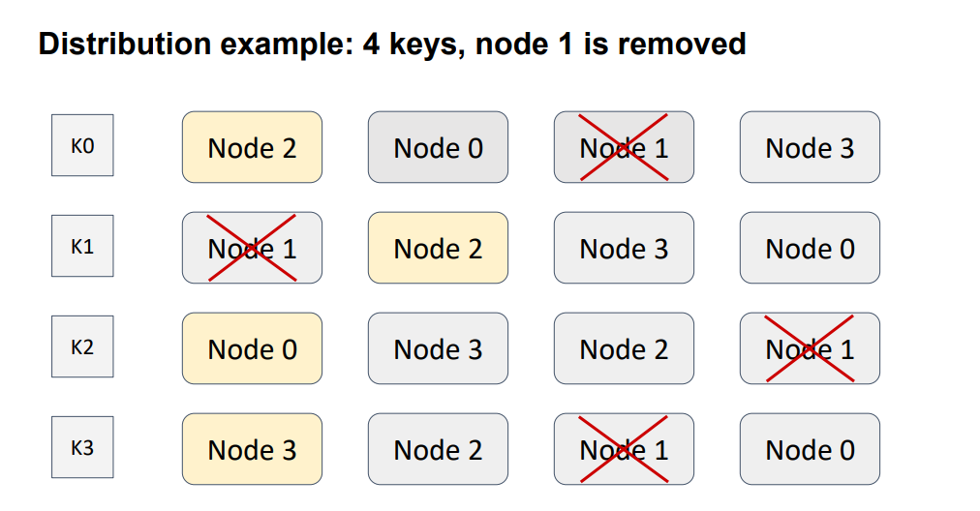
Task: Select Node 0 in the K1 row
Action: pyautogui.click(x=810, y=248)
